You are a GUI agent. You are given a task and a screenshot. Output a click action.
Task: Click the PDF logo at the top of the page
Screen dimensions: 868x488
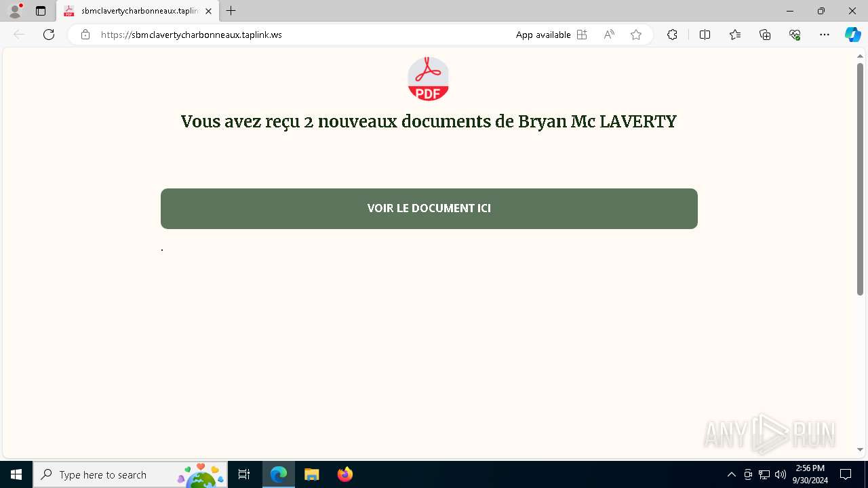tap(428, 79)
